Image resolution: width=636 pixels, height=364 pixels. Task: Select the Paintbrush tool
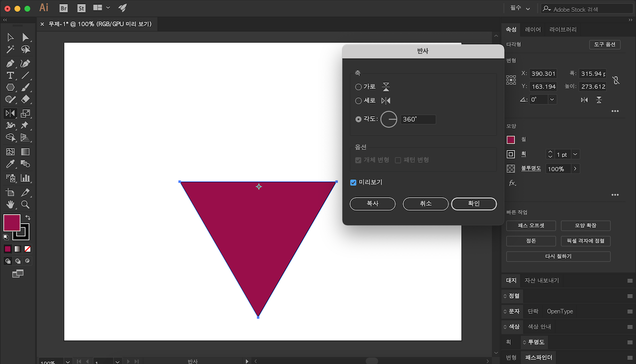pyautogui.click(x=25, y=87)
